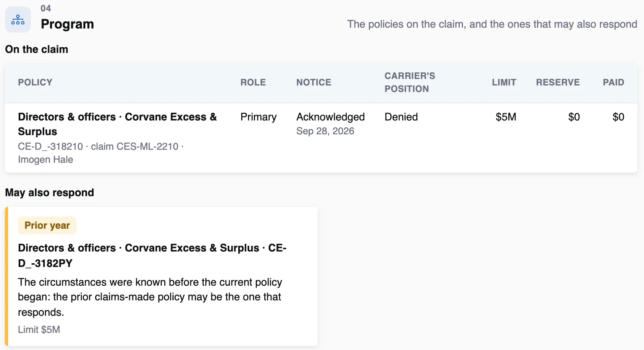644x350 pixels.
Task: Open the Directors & officers policy row title
Action: point(117,124)
